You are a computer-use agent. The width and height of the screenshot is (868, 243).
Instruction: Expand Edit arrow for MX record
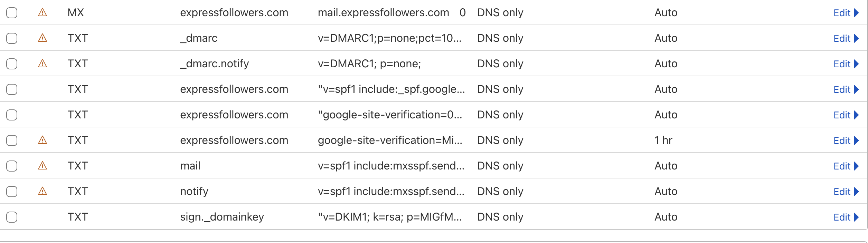click(x=856, y=13)
